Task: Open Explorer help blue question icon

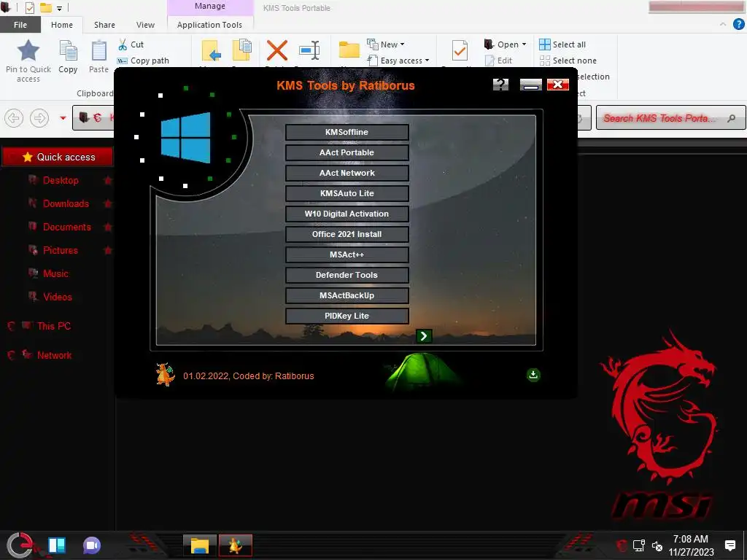Action: pyautogui.click(x=738, y=24)
